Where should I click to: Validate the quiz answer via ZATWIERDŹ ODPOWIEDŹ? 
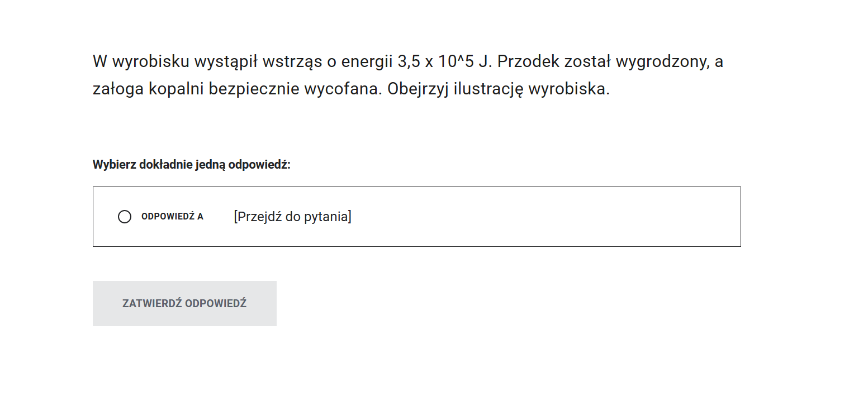click(184, 303)
